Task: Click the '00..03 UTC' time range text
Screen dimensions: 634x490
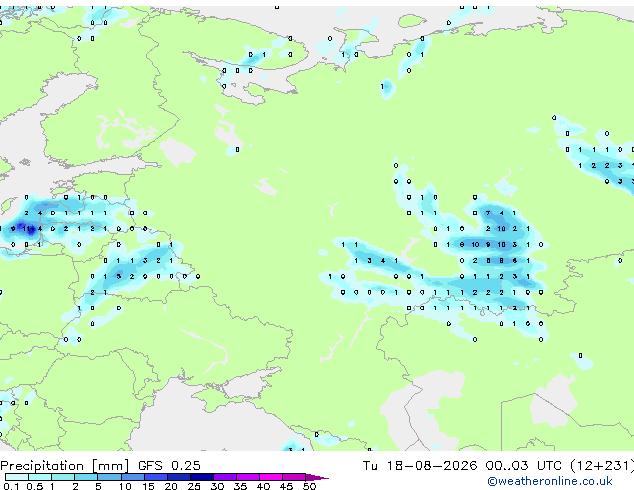Action: point(524,466)
